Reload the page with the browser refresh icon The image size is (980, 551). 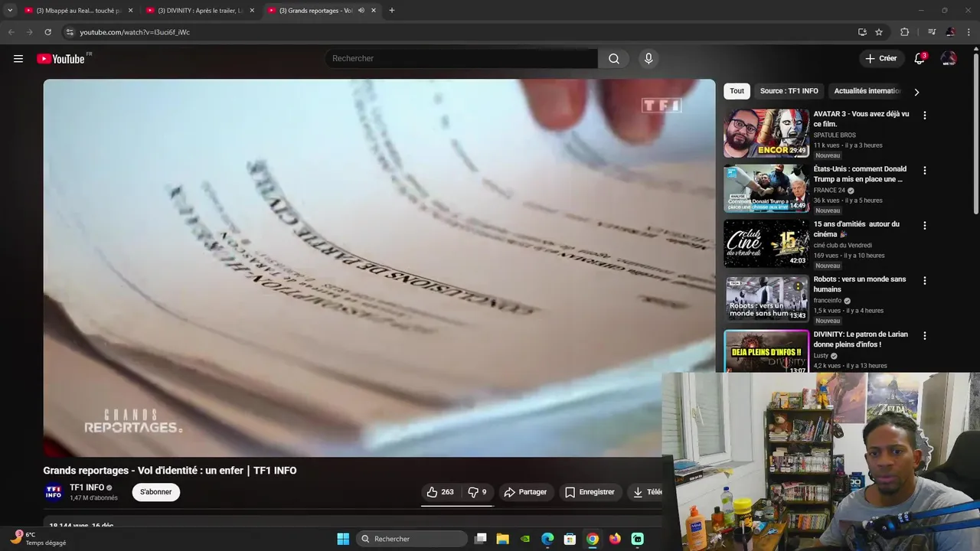[47, 32]
